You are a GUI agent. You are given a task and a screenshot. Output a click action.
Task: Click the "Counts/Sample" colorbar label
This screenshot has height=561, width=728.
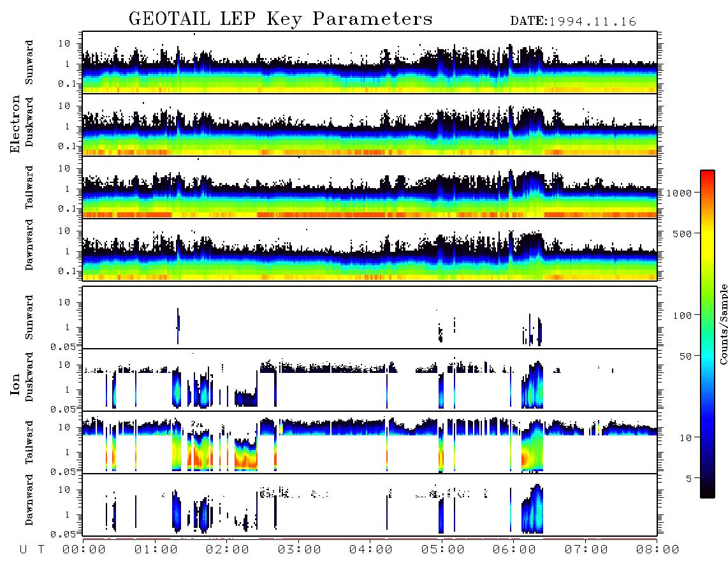point(724,324)
